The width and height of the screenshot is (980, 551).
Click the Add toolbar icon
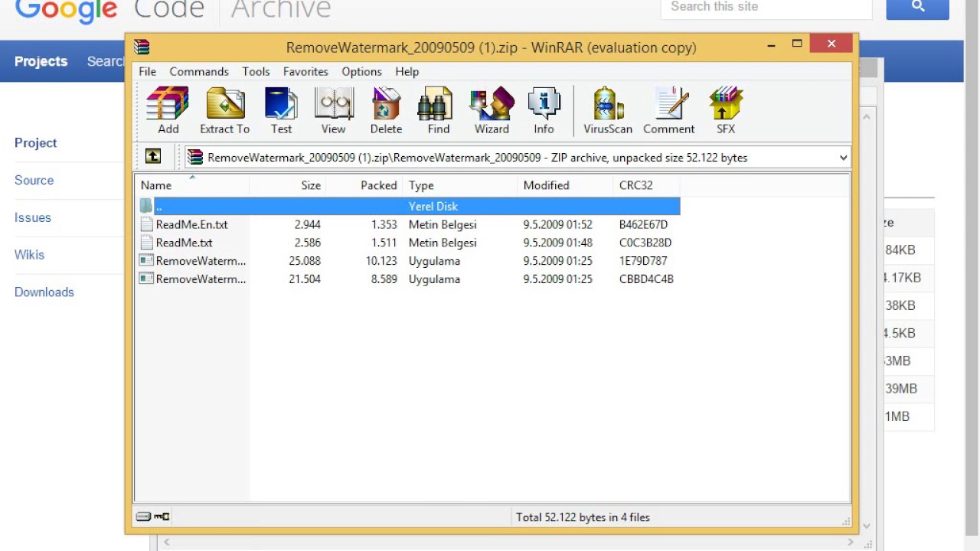point(168,110)
